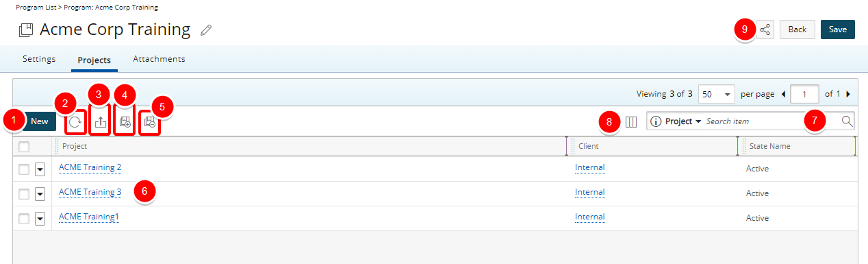Image resolution: width=868 pixels, height=264 pixels.
Task: Open the 50 per page dropdown
Action: [716, 94]
